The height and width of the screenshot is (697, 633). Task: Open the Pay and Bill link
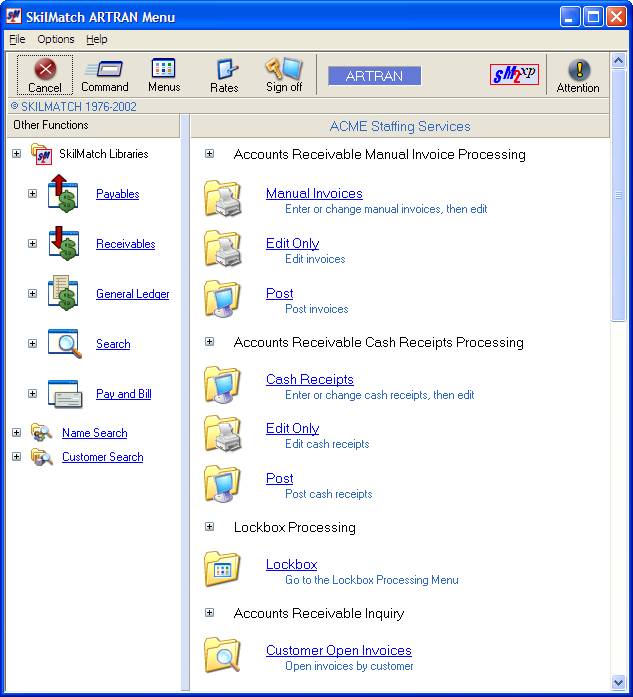pos(124,394)
